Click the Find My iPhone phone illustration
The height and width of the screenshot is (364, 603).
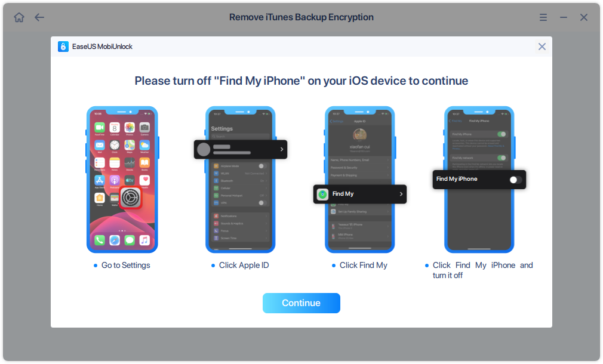[479, 180]
